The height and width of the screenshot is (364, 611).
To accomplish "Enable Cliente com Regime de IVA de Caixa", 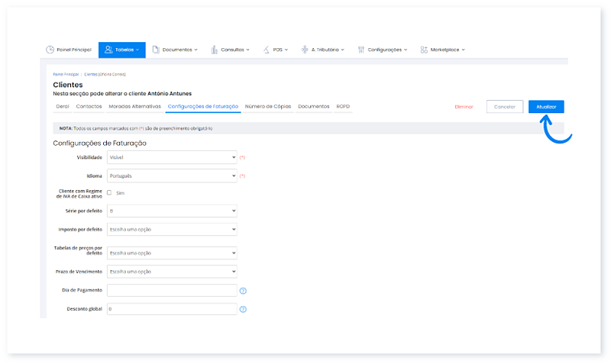I will (109, 193).
